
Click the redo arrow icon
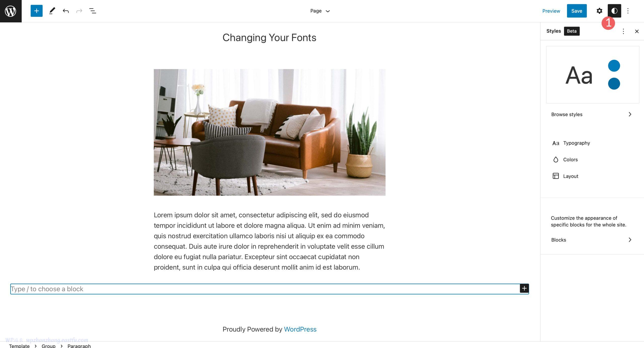tap(78, 10)
